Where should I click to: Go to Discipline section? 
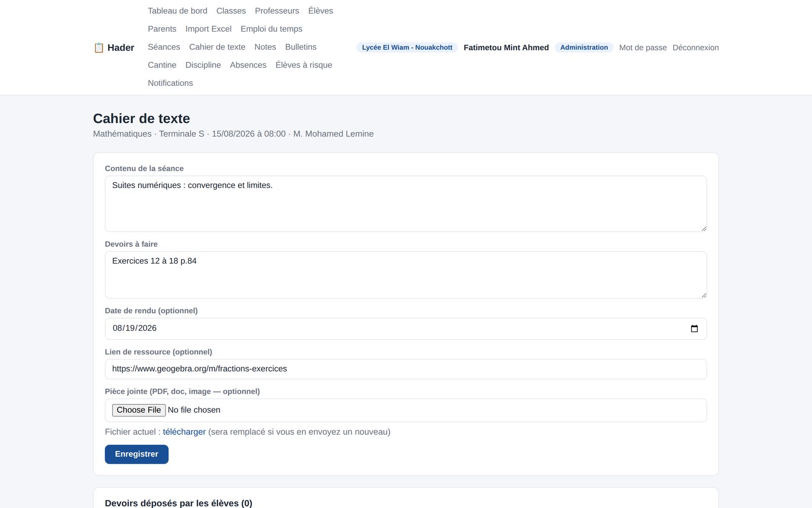203,65
